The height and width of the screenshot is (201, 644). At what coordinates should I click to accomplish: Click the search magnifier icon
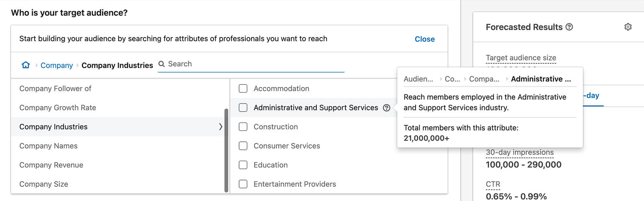pos(162,64)
